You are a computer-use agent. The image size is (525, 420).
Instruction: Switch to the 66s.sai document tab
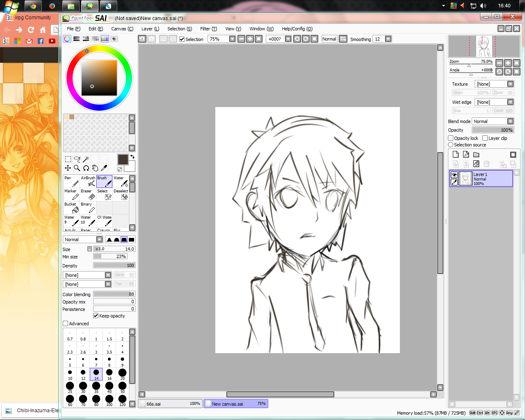[171, 404]
